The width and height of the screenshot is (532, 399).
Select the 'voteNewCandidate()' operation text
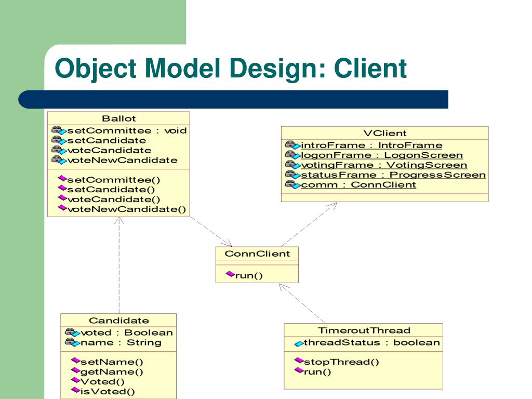[x=127, y=209]
